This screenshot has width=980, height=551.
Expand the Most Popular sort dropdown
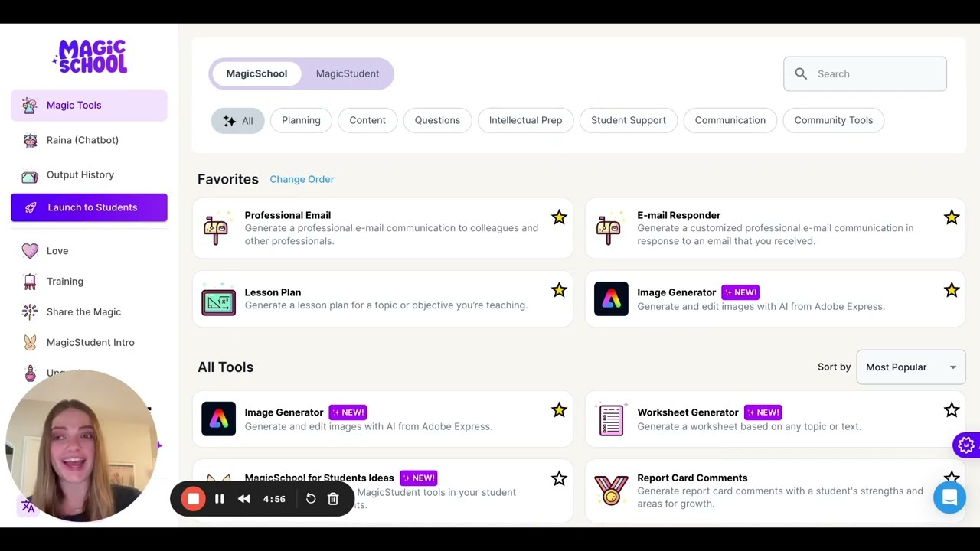911,367
